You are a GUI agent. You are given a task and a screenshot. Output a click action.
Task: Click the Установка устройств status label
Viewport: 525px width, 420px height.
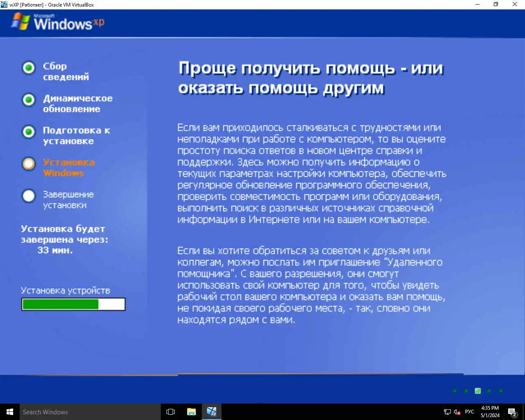coord(66,290)
